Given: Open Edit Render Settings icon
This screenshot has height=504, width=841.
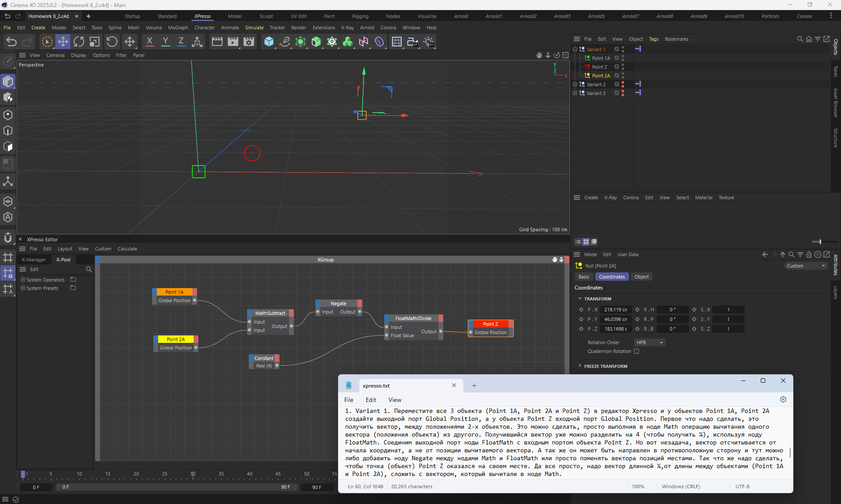Looking at the screenshot, I should coord(249,42).
